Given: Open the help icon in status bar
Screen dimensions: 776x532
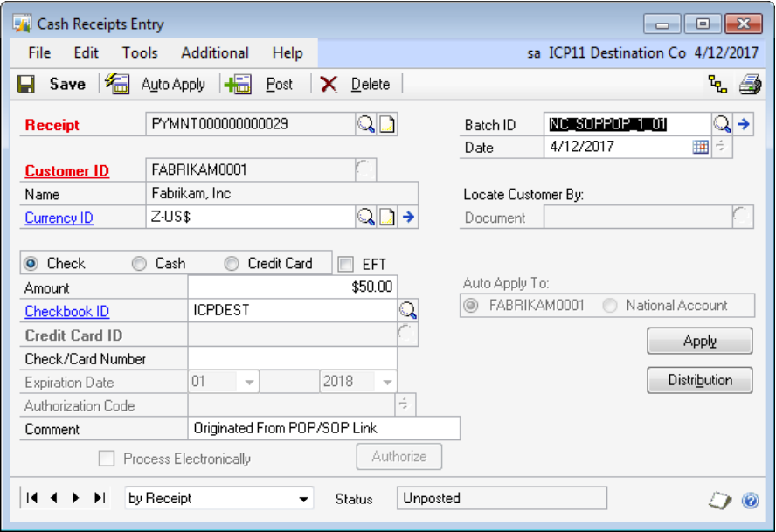Looking at the screenshot, I should [749, 500].
